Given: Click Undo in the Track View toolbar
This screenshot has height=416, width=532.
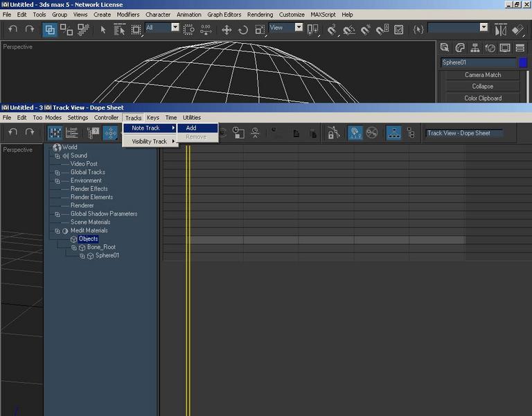Looking at the screenshot, I should pos(13,132).
